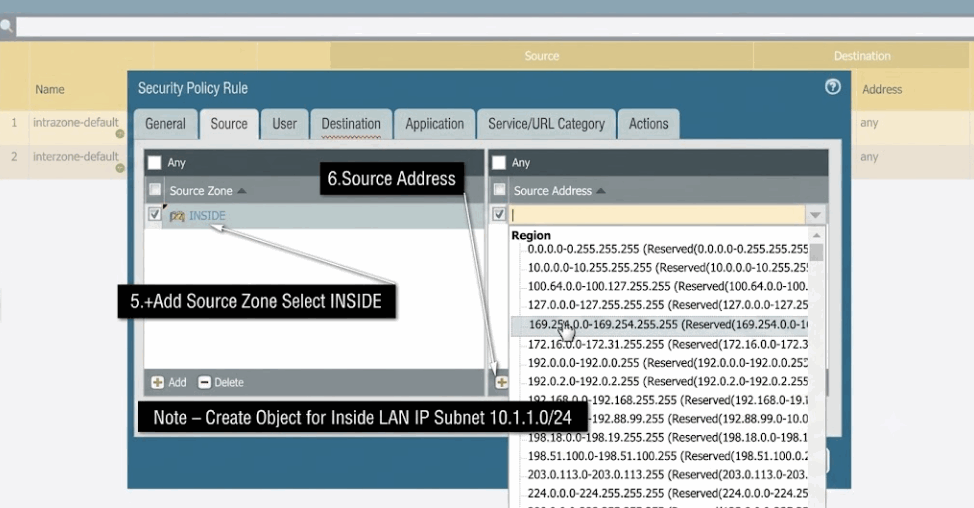The width and height of the screenshot is (974, 508).
Task: Switch to Service/URL Category tab
Action: point(546,124)
